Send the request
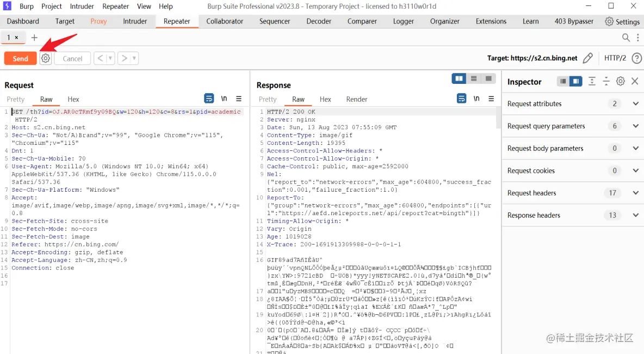644x354 pixels. [21, 58]
